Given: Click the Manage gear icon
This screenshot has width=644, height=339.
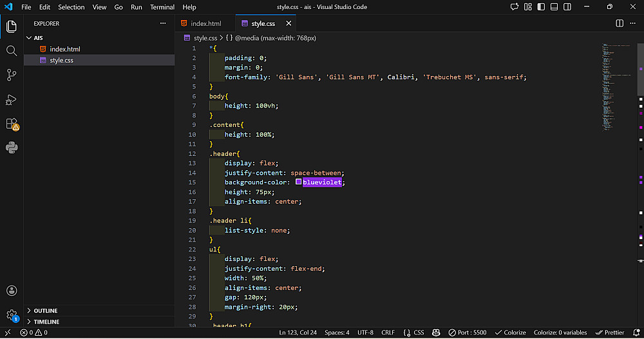Looking at the screenshot, I should point(12,315).
